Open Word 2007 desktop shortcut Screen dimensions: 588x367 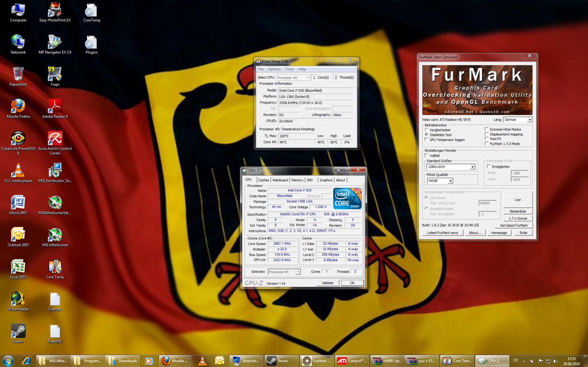coord(18,205)
